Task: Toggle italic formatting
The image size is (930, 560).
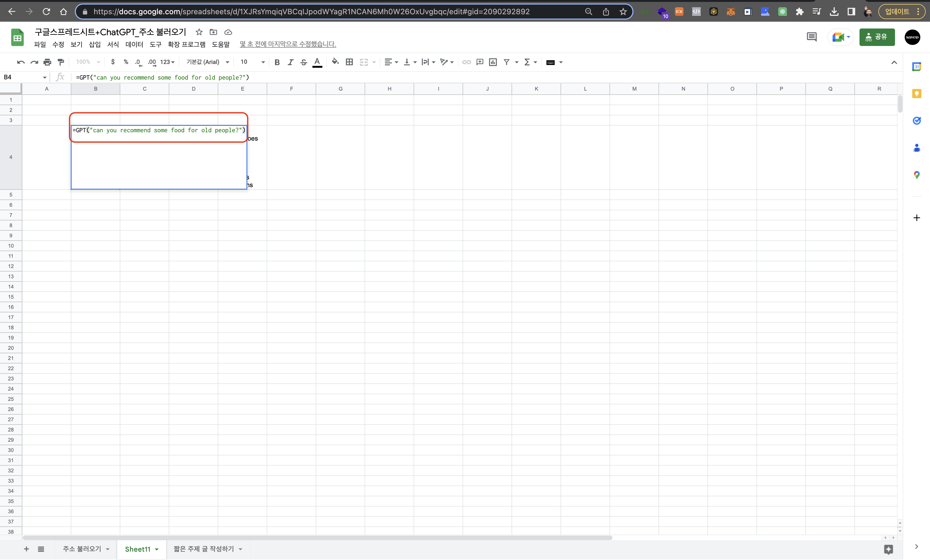Action: (290, 62)
